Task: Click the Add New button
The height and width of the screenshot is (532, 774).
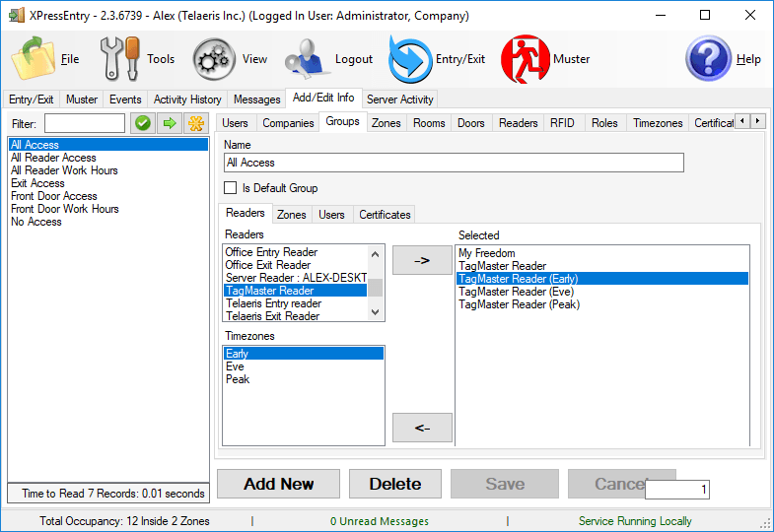Action: pos(278,484)
